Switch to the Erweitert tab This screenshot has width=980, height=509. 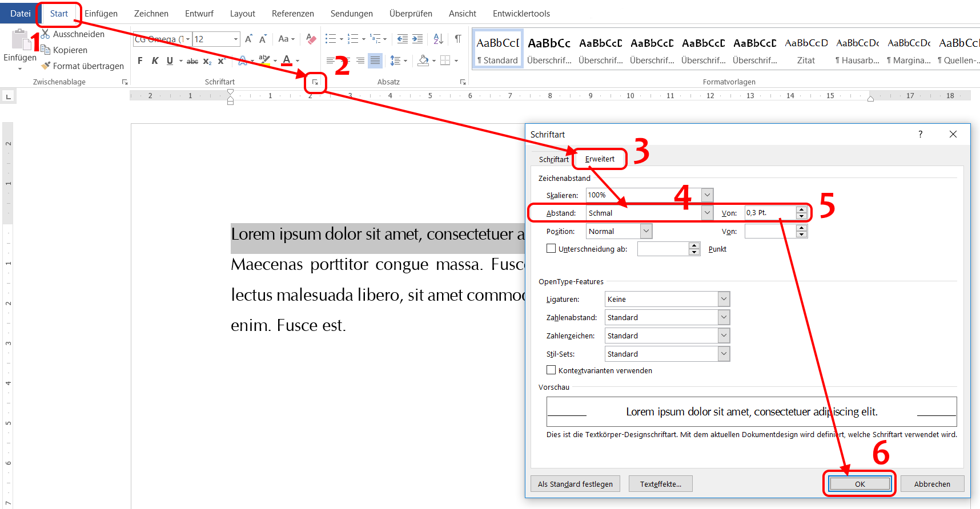pos(600,159)
